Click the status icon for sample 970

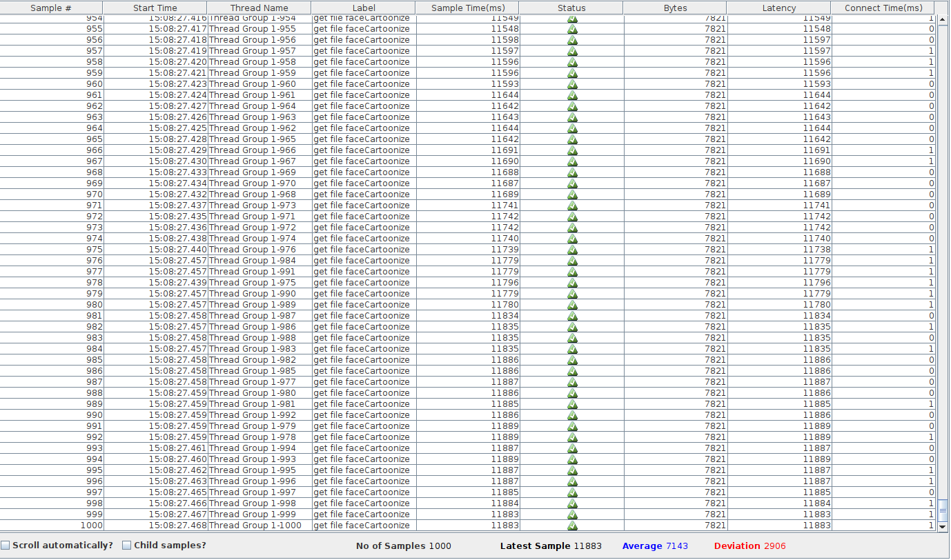[572, 194]
